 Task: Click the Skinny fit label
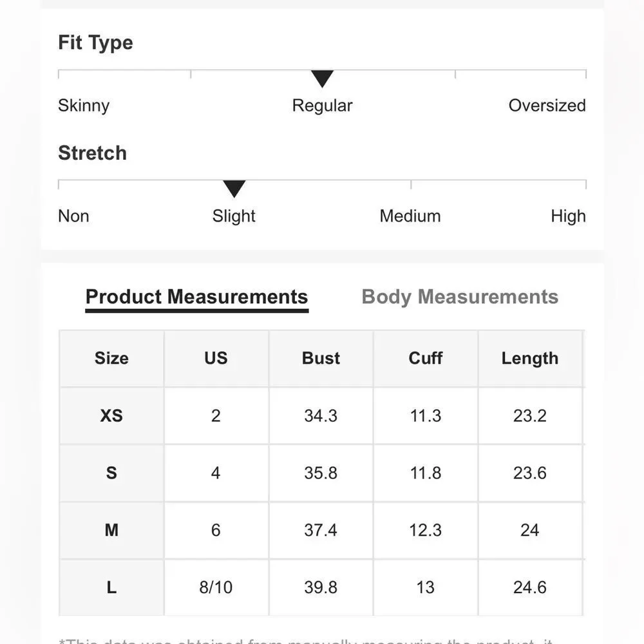[x=84, y=106]
